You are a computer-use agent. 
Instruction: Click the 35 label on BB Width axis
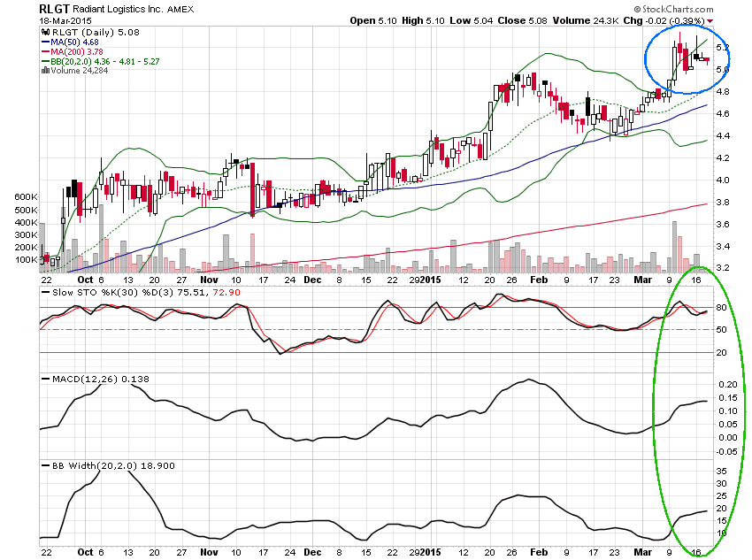(x=721, y=472)
